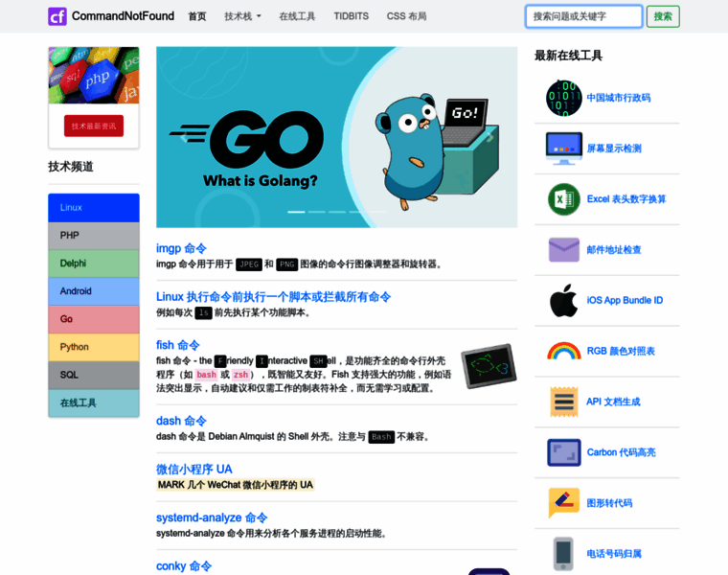Open the screen display test monitor icon
This screenshot has width=728, height=575.
(563, 149)
